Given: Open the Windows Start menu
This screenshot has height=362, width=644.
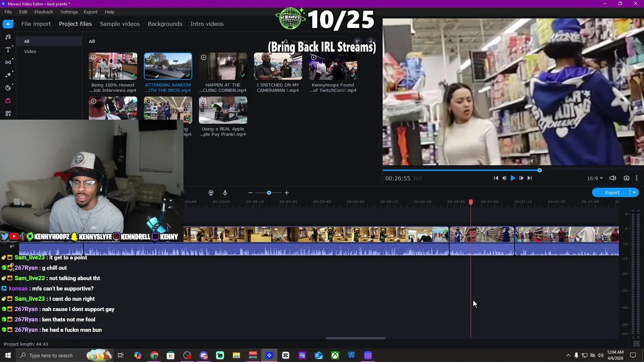Looking at the screenshot, I should click(x=8, y=355).
